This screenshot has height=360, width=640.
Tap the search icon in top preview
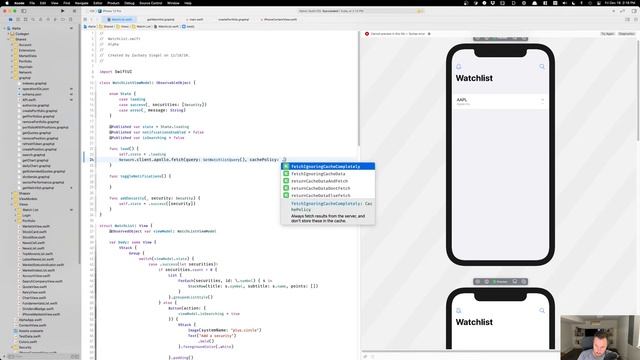[x=542, y=67]
